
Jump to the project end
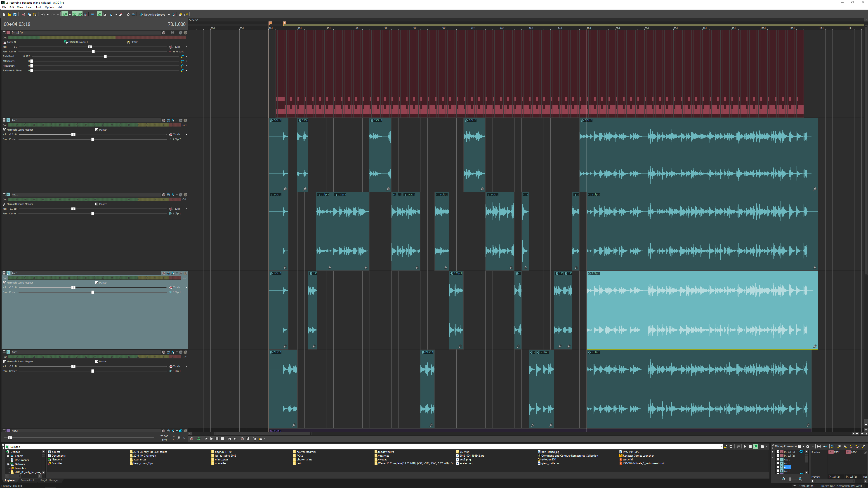[235, 439]
